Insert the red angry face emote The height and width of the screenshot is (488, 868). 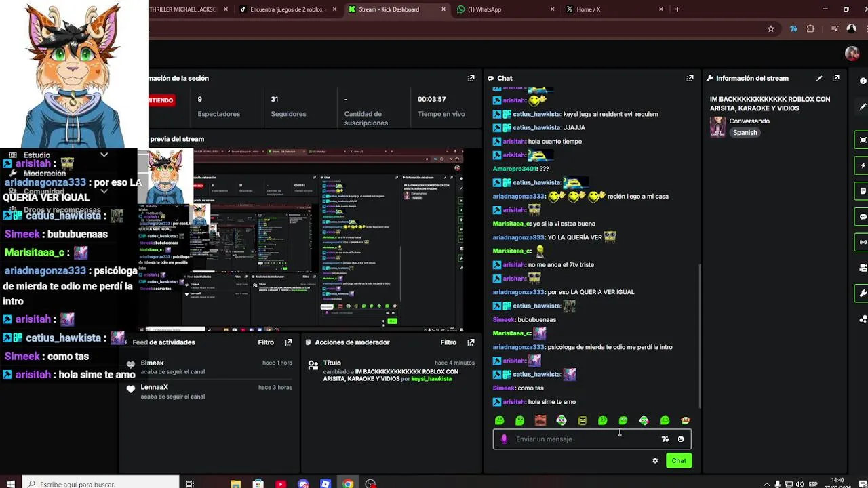(x=540, y=421)
